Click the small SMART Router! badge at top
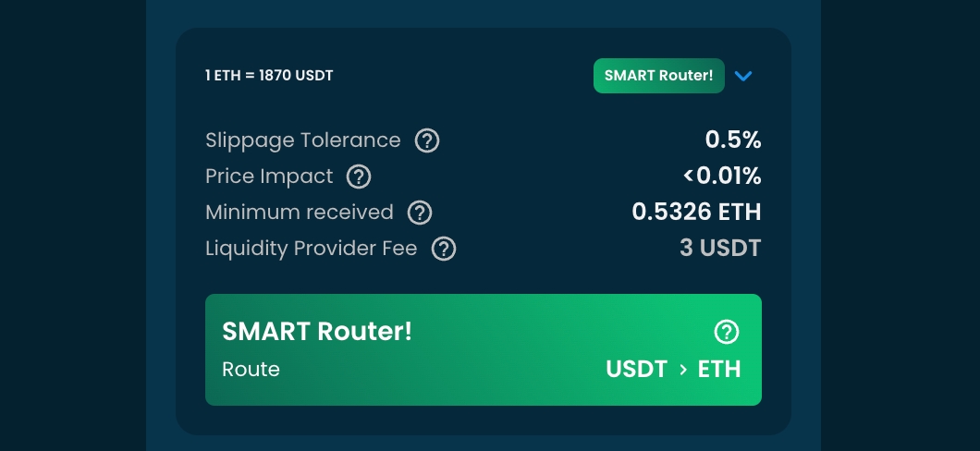 point(658,76)
